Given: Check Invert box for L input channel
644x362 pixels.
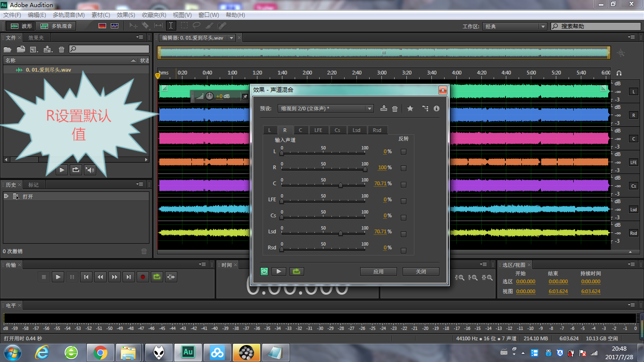Looking at the screenshot, I should coord(403,152).
